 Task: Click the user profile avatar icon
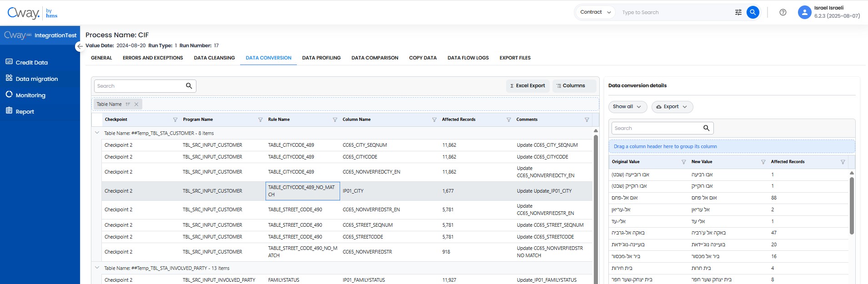(804, 12)
